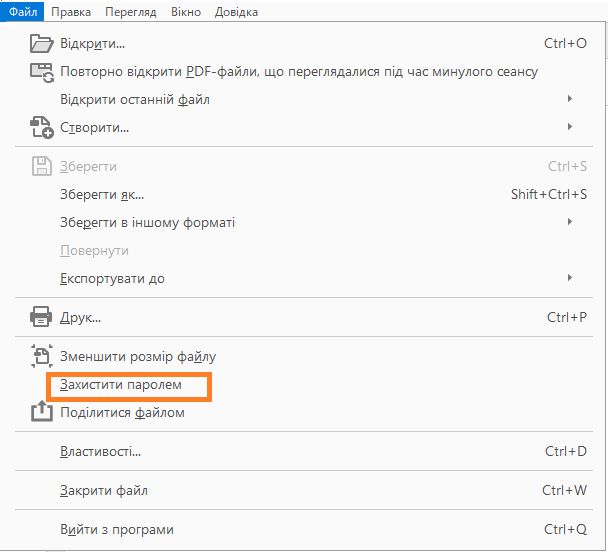Click the create document icon
608x552 pixels.
41,127
